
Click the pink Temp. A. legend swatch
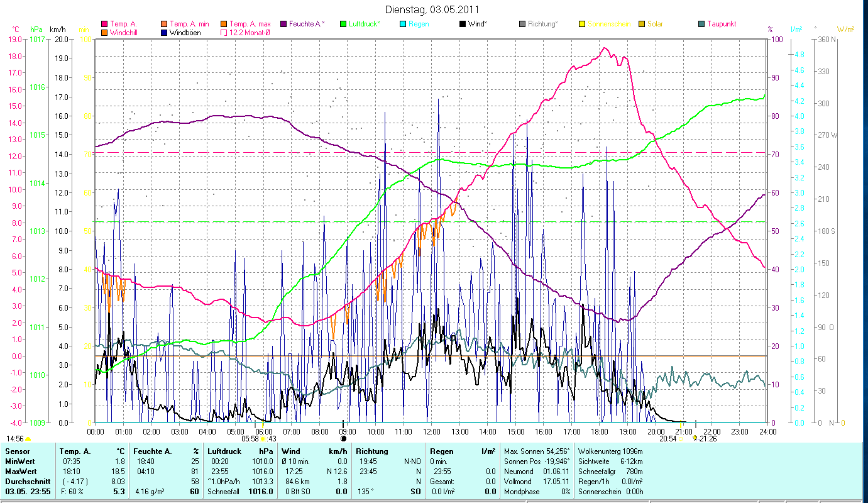104,24
